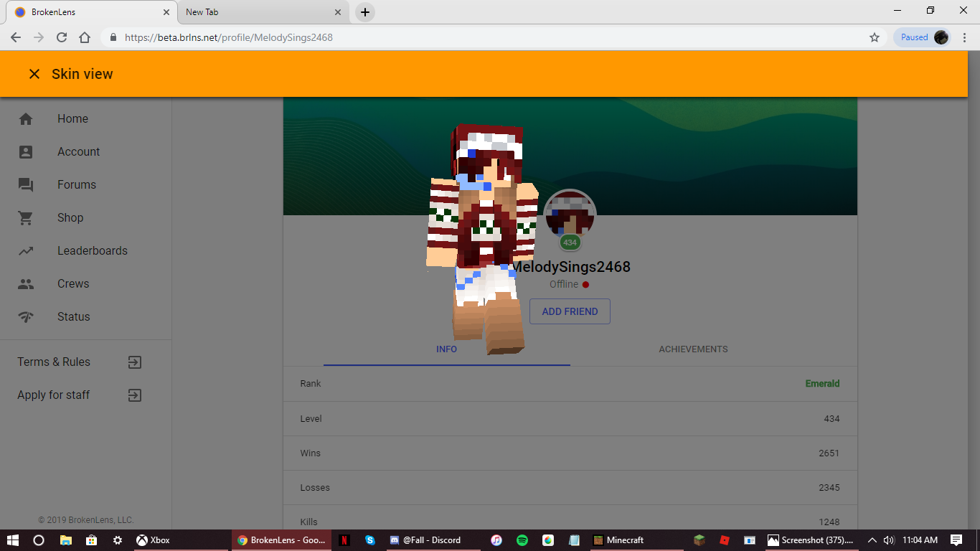Viewport: 980px width, 551px height.
Task: Open Netflix from taskbar
Action: (x=344, y=540)
